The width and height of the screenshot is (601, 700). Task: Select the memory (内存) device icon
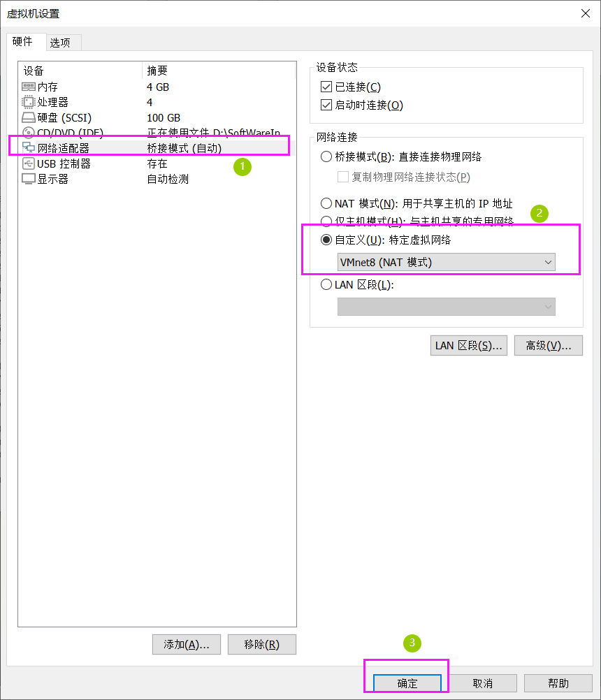(28, 87)
